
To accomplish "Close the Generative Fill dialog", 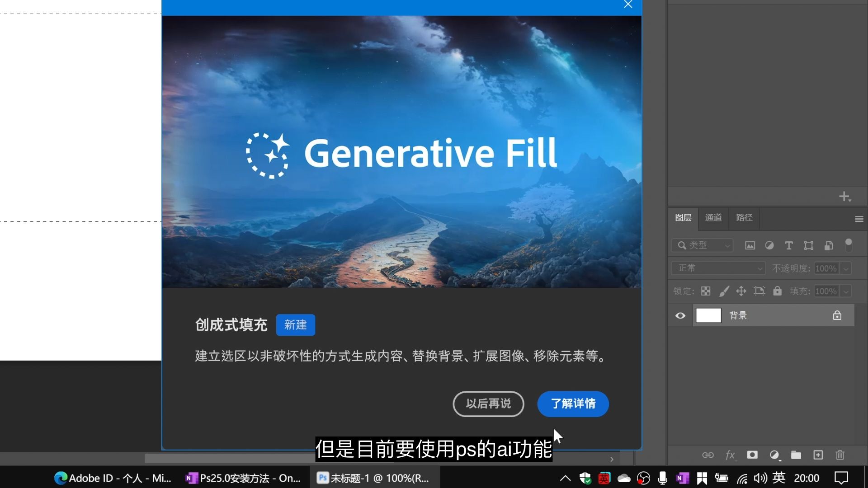I will click(x=628, y=5).
